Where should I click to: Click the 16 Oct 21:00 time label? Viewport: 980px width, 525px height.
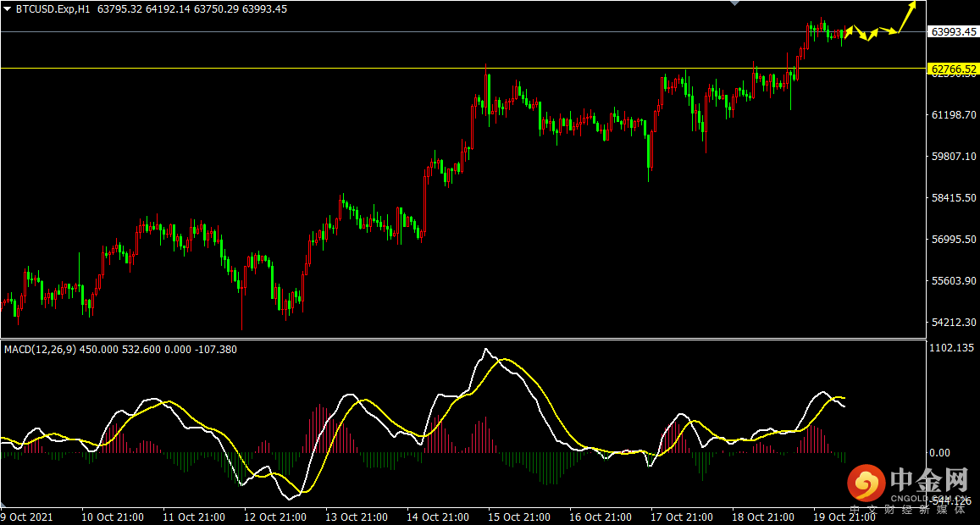(600, 517)
